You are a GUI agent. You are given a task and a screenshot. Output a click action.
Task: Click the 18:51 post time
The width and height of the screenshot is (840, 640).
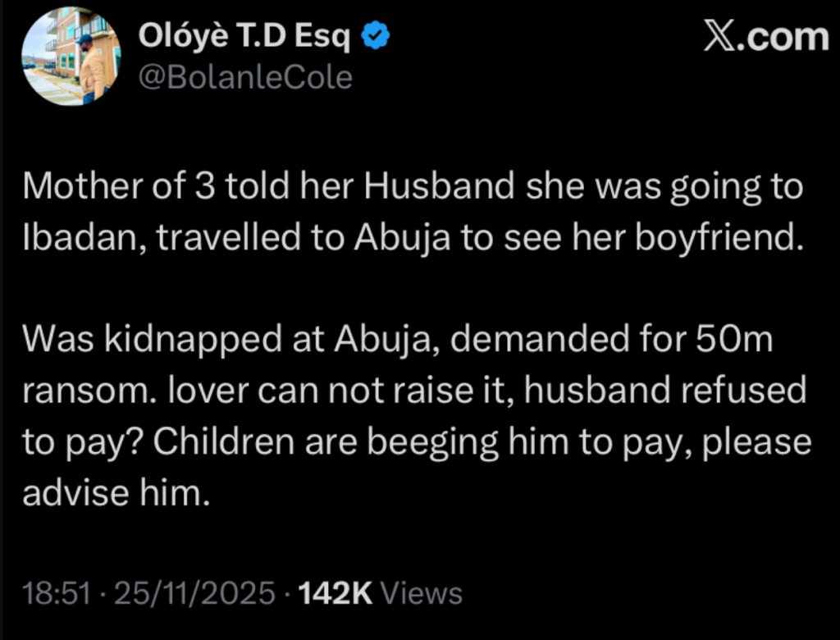56,593
